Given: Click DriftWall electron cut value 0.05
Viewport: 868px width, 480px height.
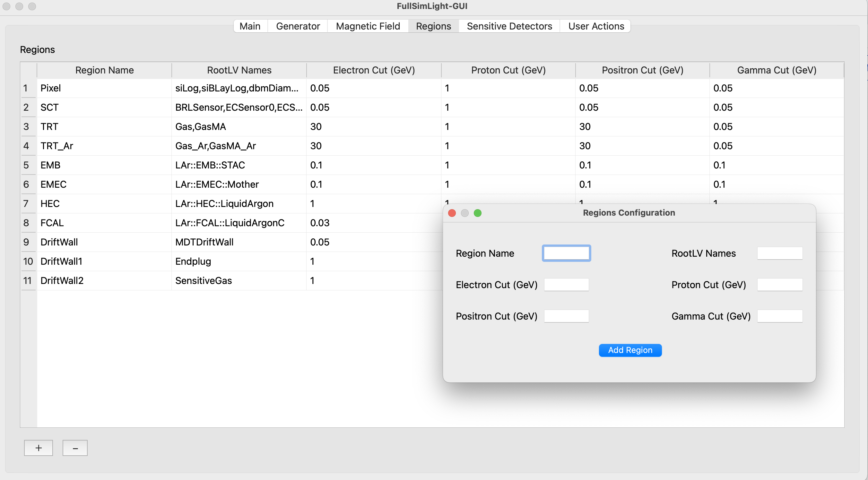Looking at the screenshot, I should pyautogui.click(x=374, y=242).
